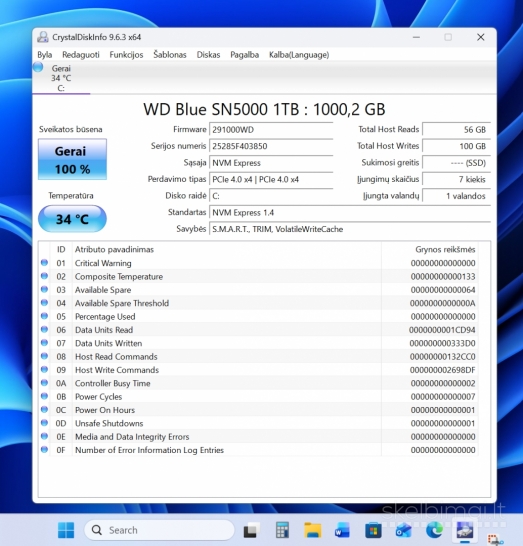Click status dot of Available Spare row

(x=44, y=289)
